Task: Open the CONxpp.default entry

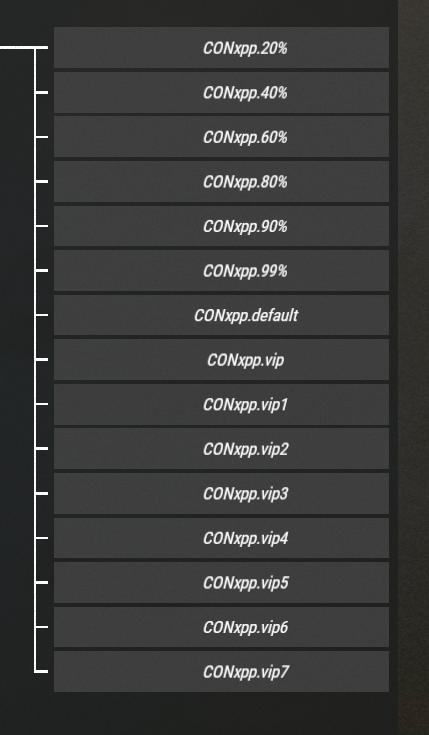Action: pyautogui.click(x=221, y=315)
